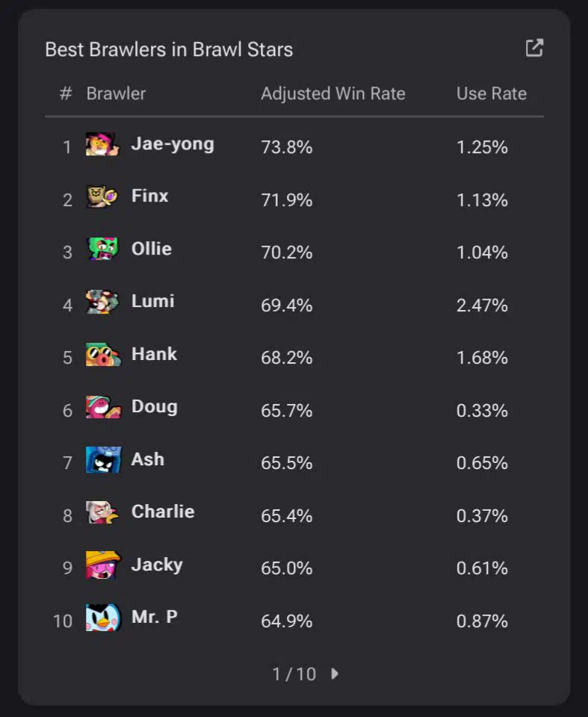The height and width of the screenshot is (717, 588).
Task: Select Ollie's green portrait icon
Action: coord(103,249)
